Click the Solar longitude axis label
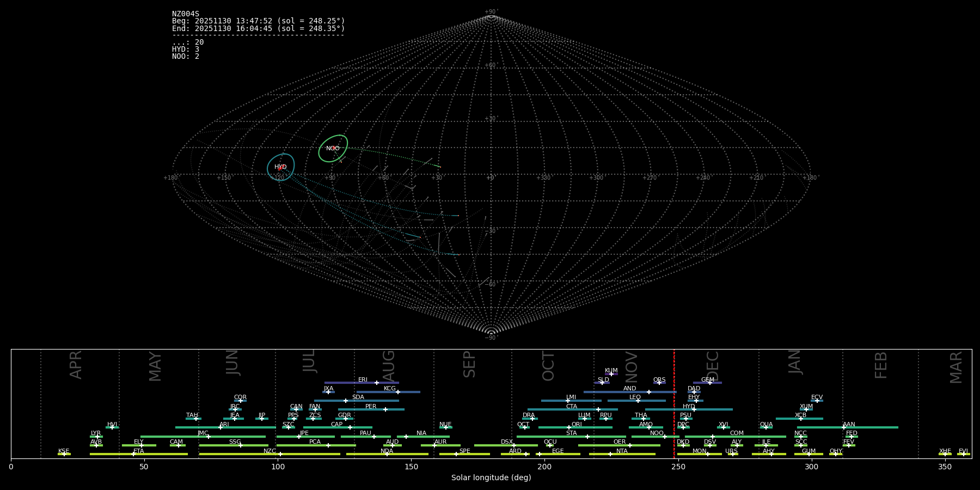The width and height of the screenshot is (980, 490). (x=491, y=477)
